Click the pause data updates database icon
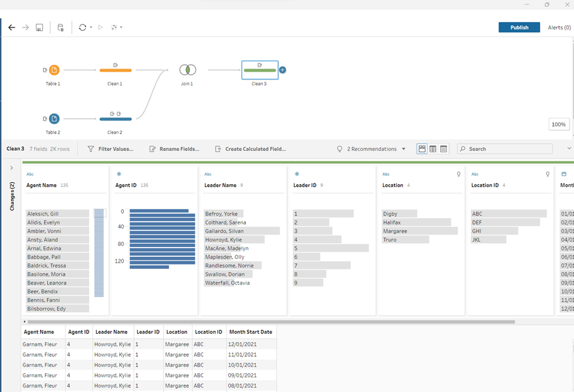The height and width of the screenshot is (392, 574). point(60,28)
